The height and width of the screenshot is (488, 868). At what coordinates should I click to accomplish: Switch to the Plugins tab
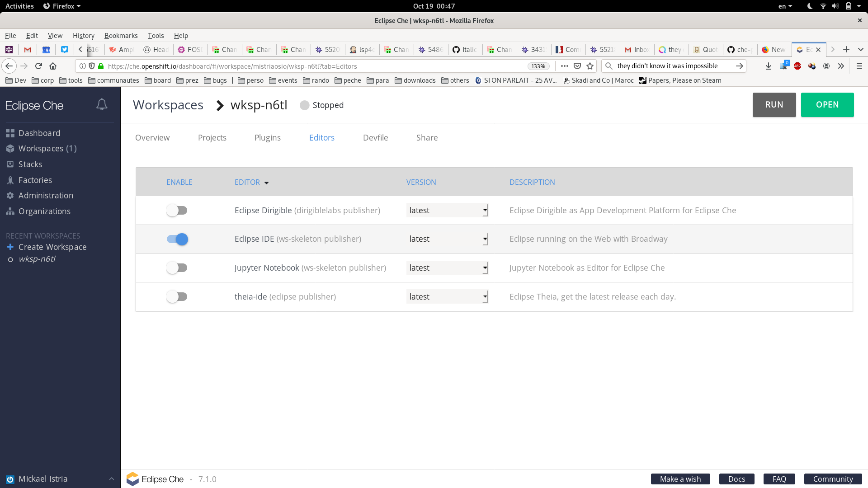click(268, 137)
